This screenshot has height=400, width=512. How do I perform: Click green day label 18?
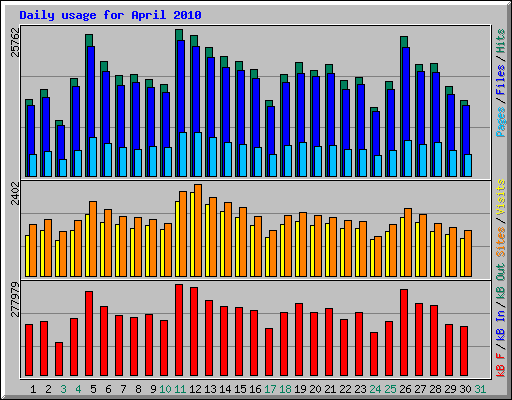[285, 389]
